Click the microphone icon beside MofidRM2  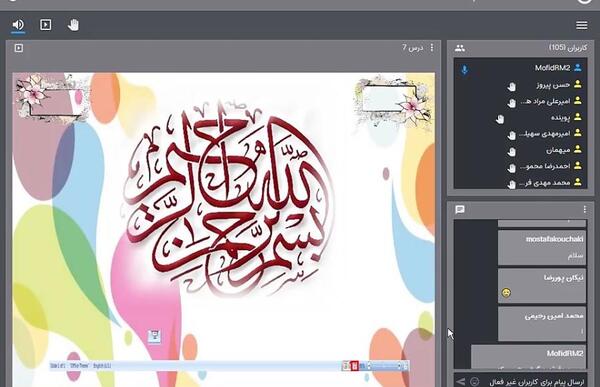click(465, 70)
